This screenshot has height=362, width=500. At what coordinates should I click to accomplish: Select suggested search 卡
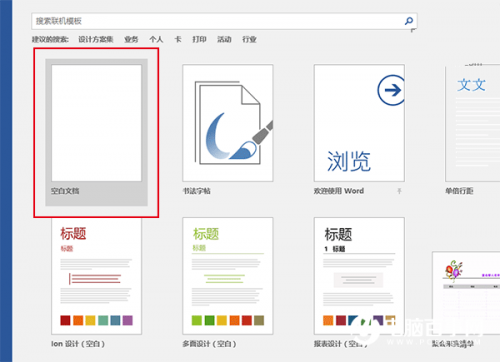178,39
